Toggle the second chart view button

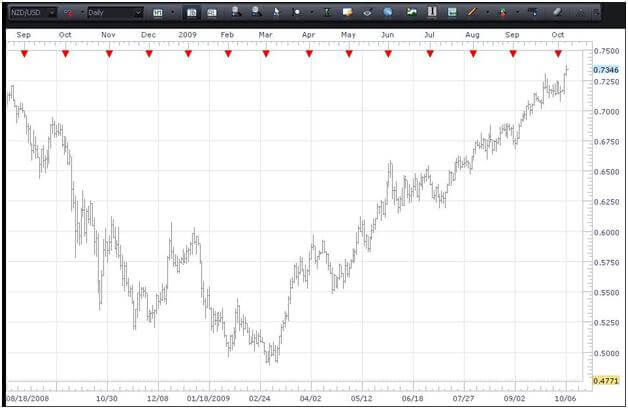(x=212, y=12)
